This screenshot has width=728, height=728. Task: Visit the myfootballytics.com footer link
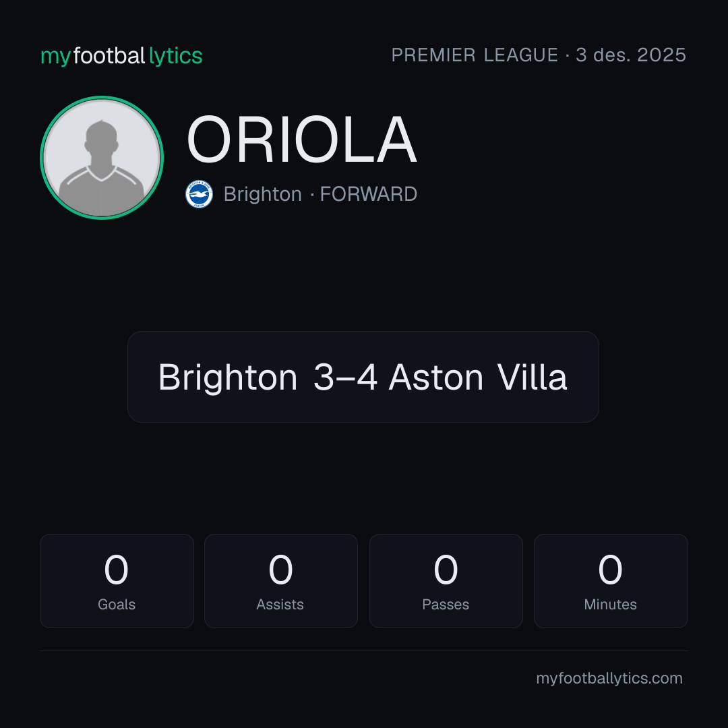609,678
